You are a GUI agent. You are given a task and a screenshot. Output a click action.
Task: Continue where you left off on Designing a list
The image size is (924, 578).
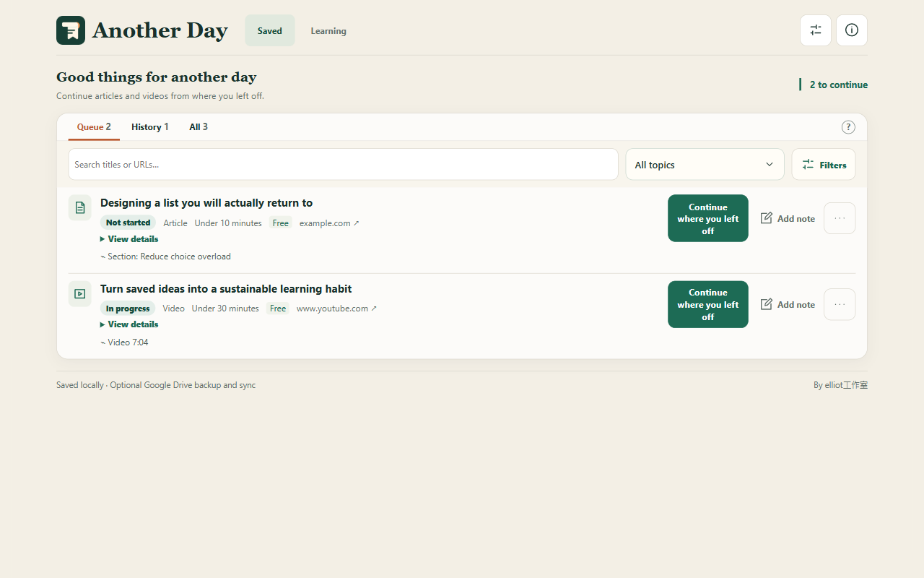708,218
